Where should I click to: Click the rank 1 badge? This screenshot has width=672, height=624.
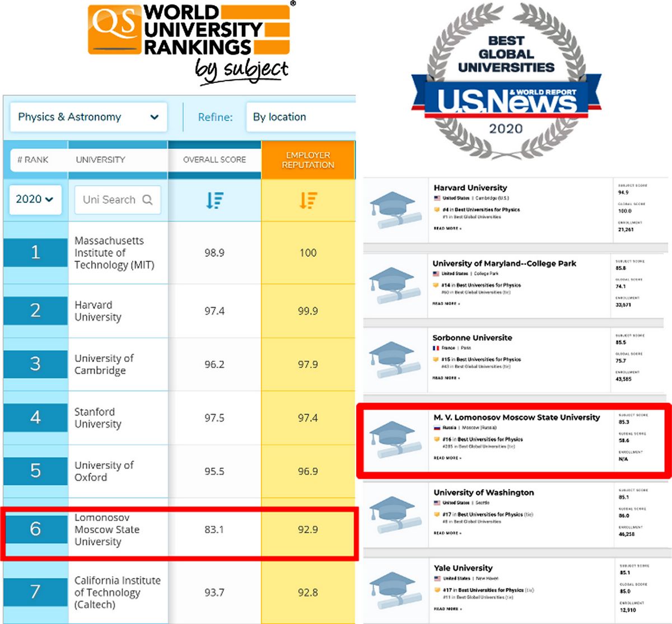35,252
